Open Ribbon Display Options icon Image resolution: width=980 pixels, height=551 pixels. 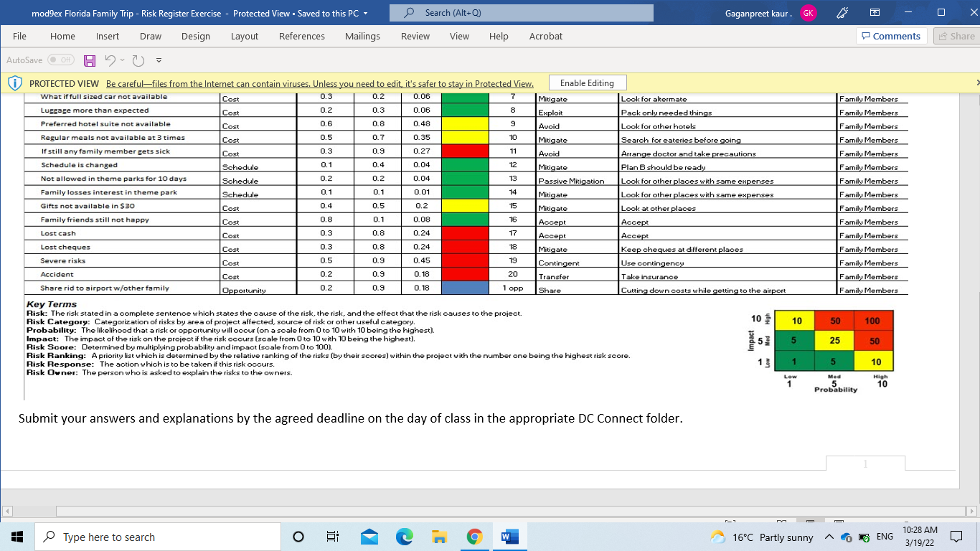pos(875,13)
